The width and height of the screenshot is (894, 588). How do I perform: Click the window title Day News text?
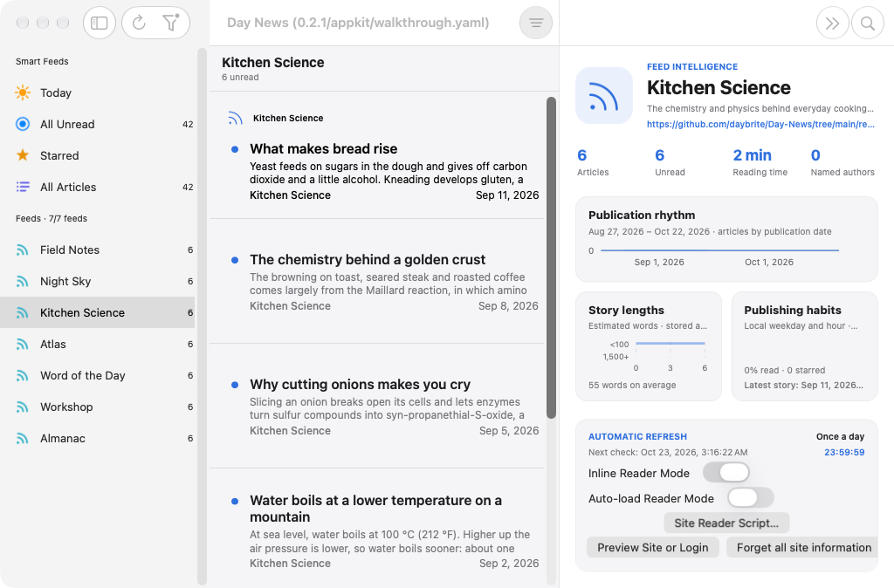tap(358, 23)
